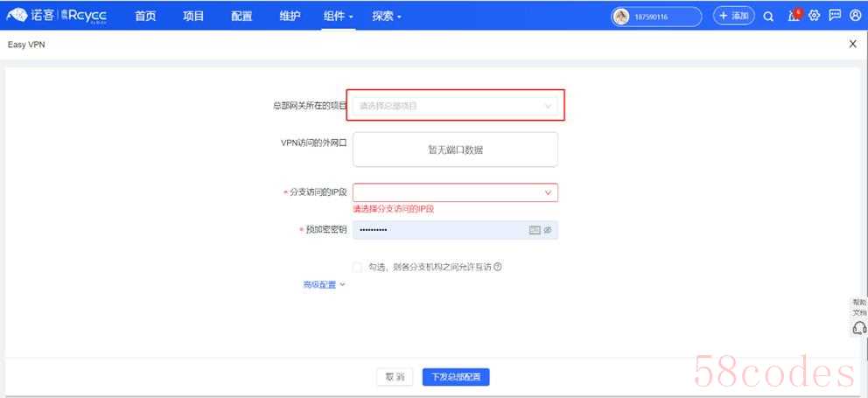Viewport: 868px width, 398px height.
Task: Open the alarm notifications bell icon
Action: tap(794, 16)
